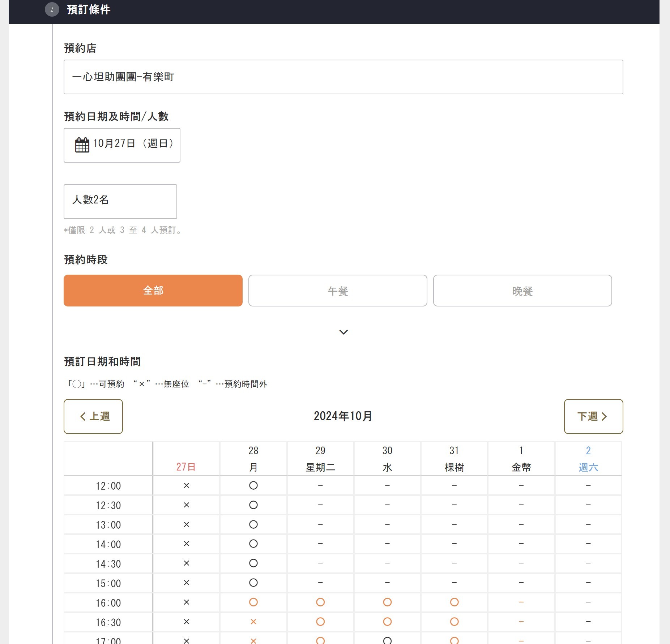
Task: Click the 預訂條件 section header
Action: pyautogui.click(x=89, y=9)
